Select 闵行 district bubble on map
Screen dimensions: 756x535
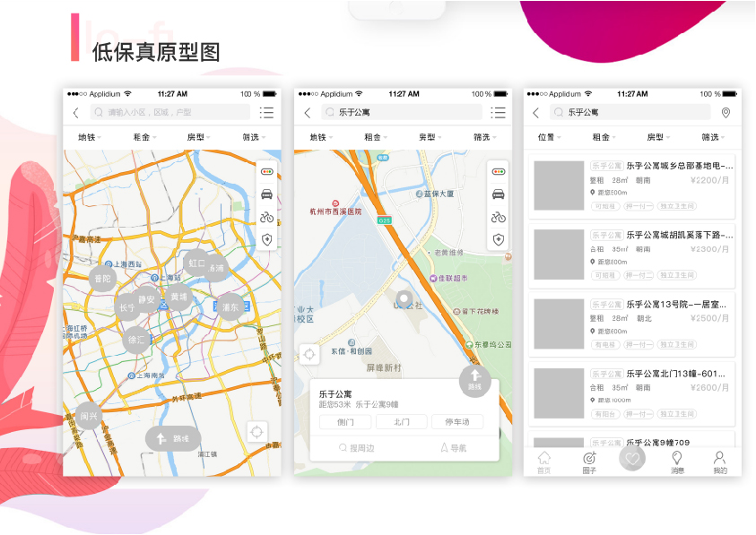(89, 416)
